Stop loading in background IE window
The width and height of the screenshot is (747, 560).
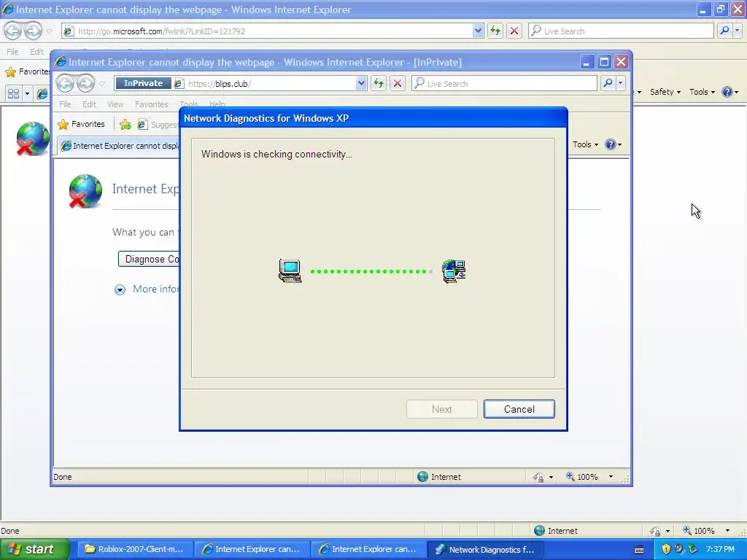[x=514, y=31]
